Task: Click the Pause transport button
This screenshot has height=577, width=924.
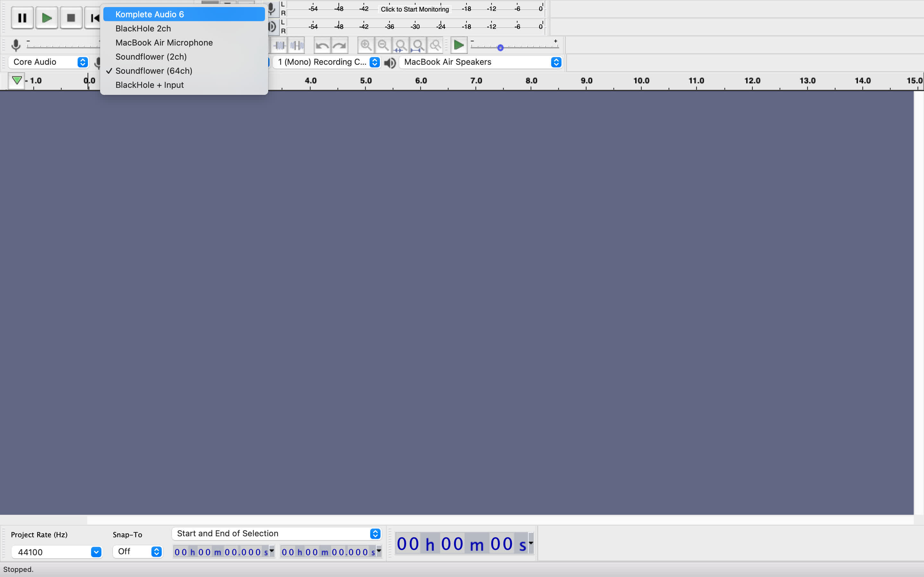Action: click(22, 18)
